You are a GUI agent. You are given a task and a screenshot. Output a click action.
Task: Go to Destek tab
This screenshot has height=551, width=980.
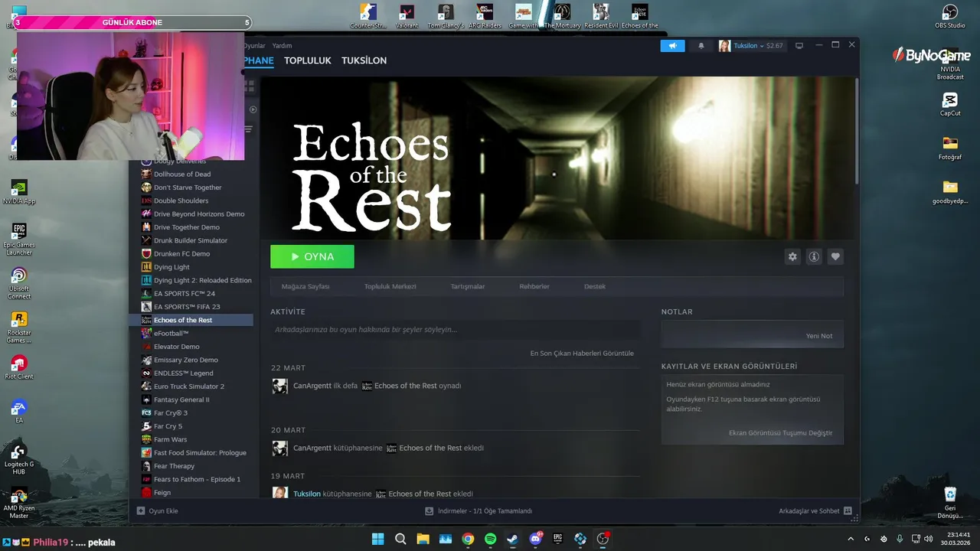tap(595, 286)
